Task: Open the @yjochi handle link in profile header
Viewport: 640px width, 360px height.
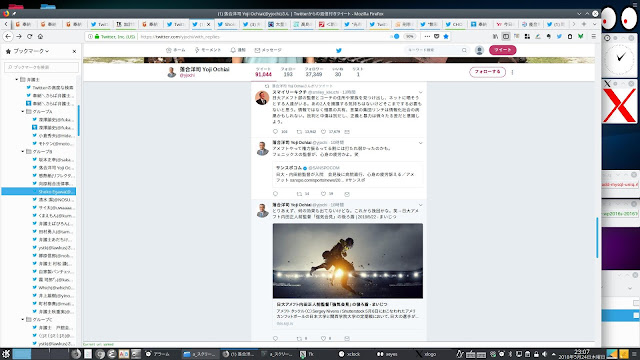Action: coord(187,76)
